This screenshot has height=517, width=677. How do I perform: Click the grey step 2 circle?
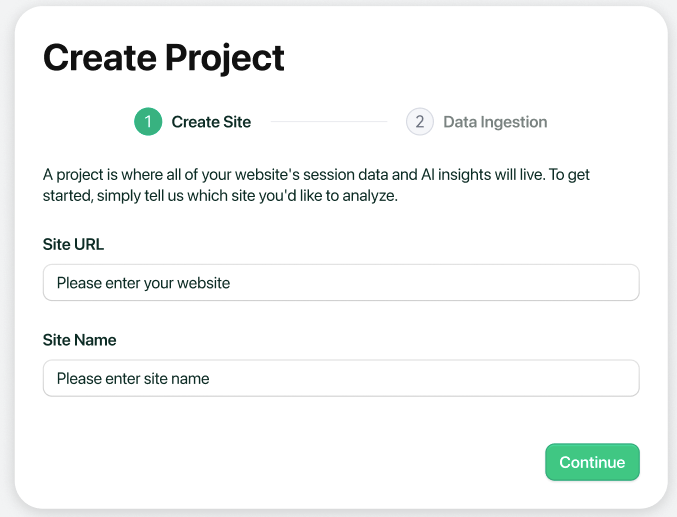point(420,122)
